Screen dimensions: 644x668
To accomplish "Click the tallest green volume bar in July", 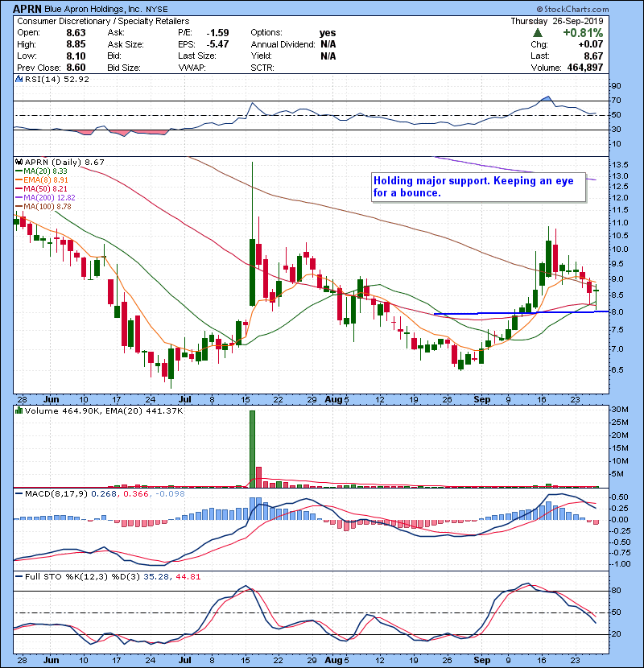I will (252, 449).
